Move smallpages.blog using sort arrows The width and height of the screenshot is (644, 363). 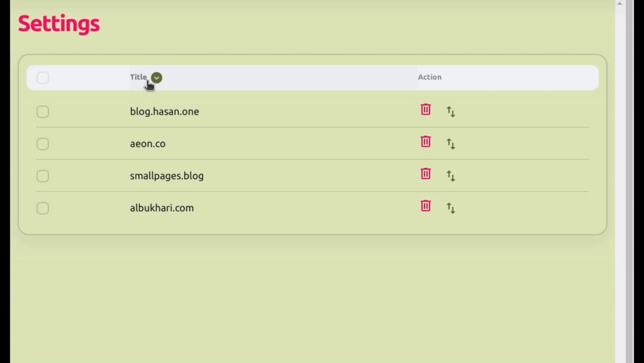(451, 176)
